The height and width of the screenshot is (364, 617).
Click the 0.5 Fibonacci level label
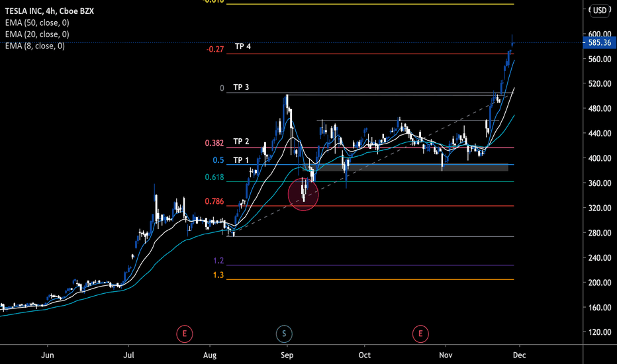tap(218, 160)
